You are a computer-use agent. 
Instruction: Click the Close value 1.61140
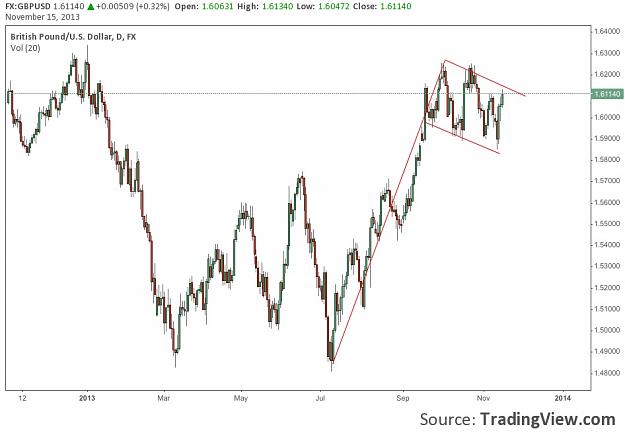coord(395,6)
